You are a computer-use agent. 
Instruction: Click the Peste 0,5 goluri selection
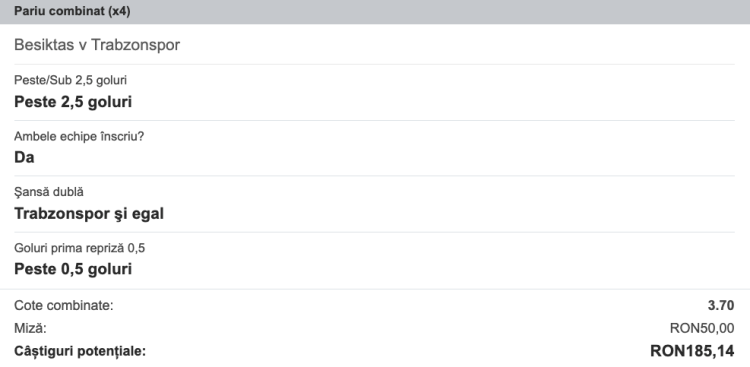[x=73, y=269]
